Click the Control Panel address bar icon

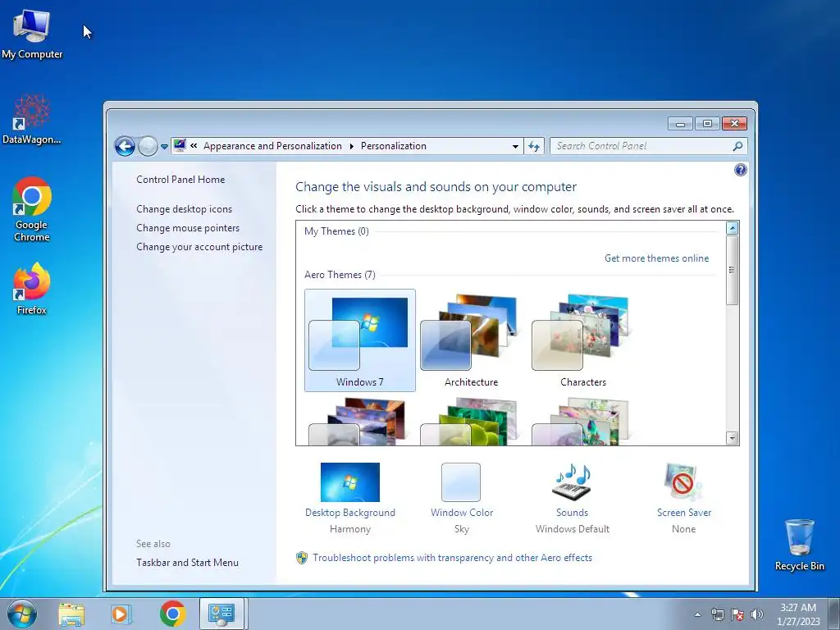coord(180,145)
